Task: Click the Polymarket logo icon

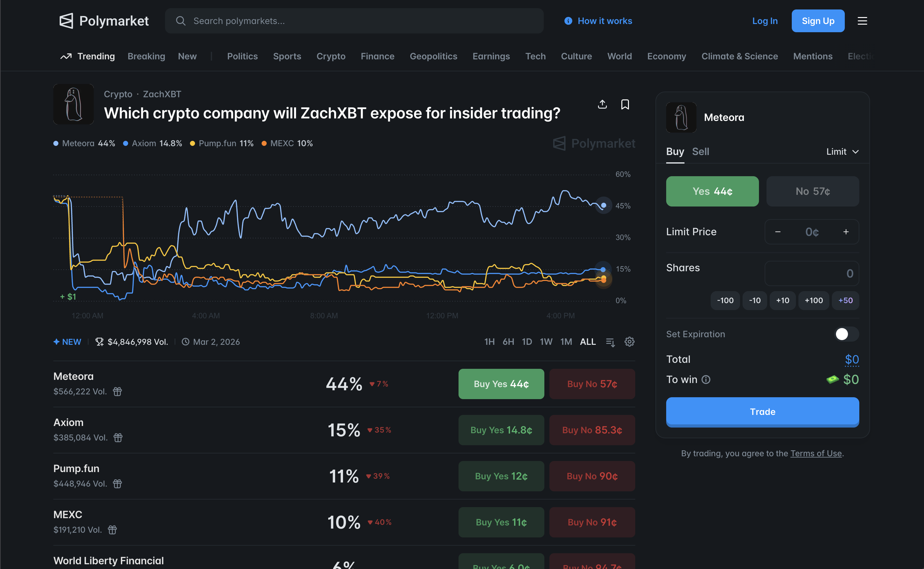Action: (x=66, y=21)
